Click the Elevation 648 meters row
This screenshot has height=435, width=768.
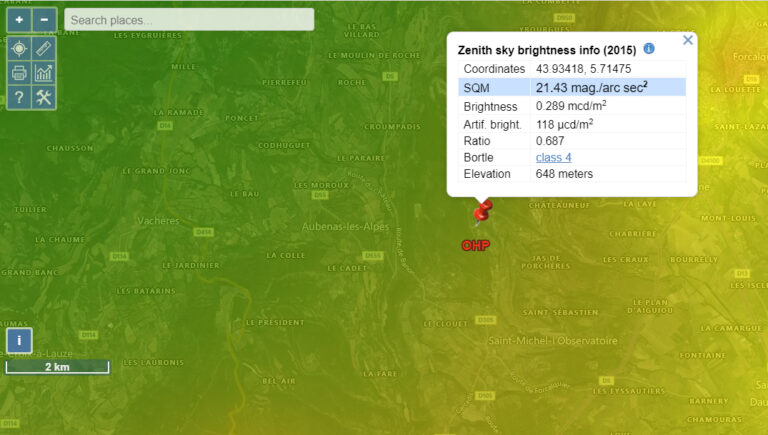572,174
